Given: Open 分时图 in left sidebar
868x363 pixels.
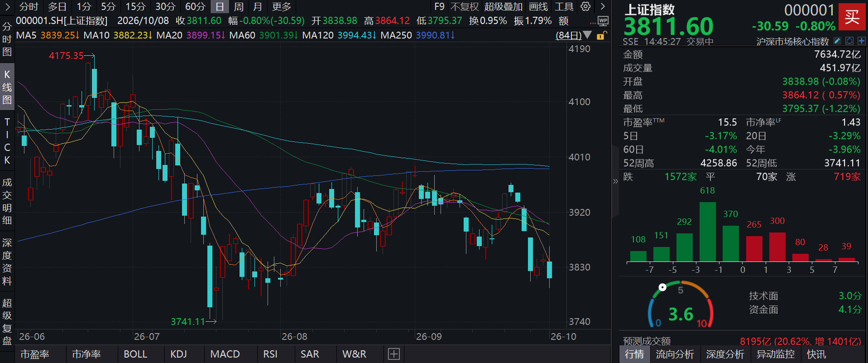Looking at the screenshot, I should coord(7,39).
